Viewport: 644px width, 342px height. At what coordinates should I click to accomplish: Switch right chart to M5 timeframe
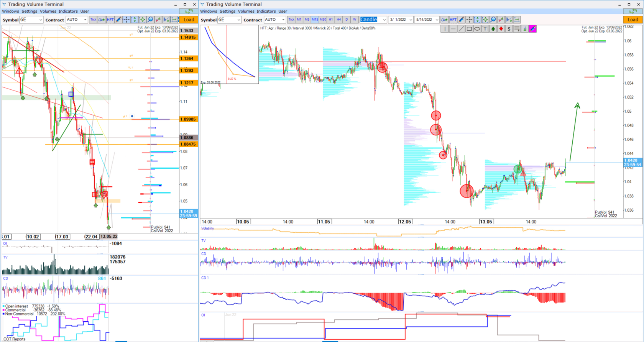tap(307, 20)
